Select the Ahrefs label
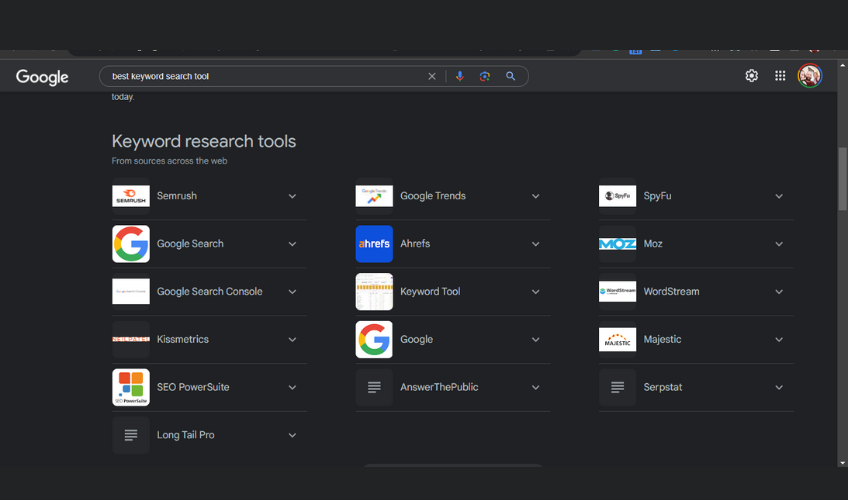Image resolution: width=848 pixels, height=500 pixels. click(415, 244)
